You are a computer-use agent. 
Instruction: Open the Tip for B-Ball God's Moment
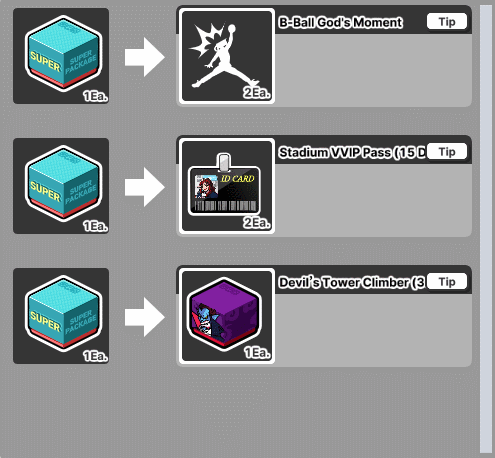point(447,22)
